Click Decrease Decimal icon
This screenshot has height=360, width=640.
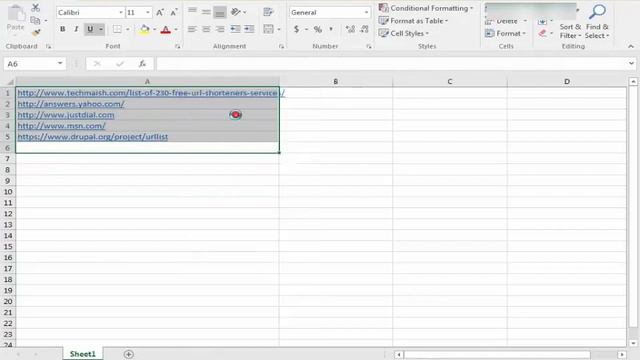[x=364, y=29]
